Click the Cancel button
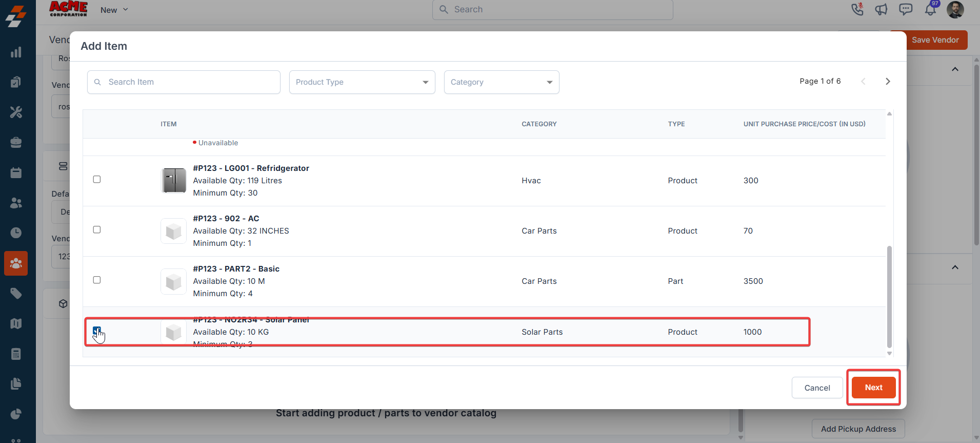 pos(817,388)
